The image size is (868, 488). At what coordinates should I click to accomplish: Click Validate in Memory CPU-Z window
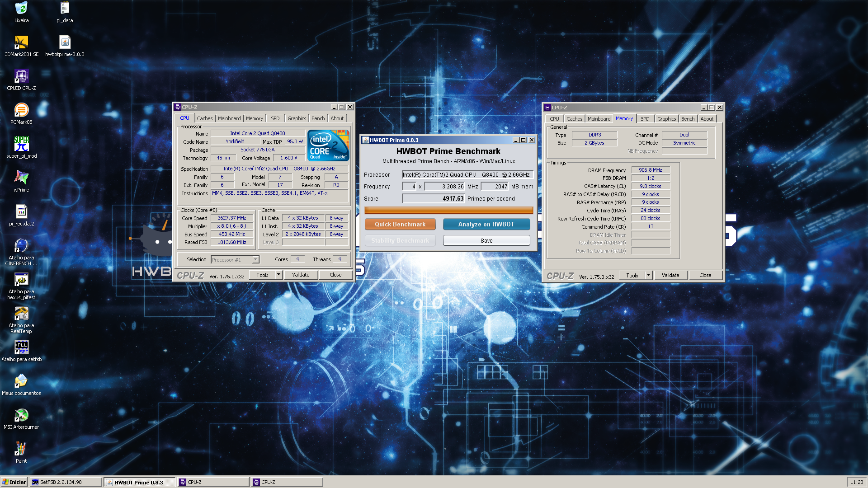pos(670,275)
